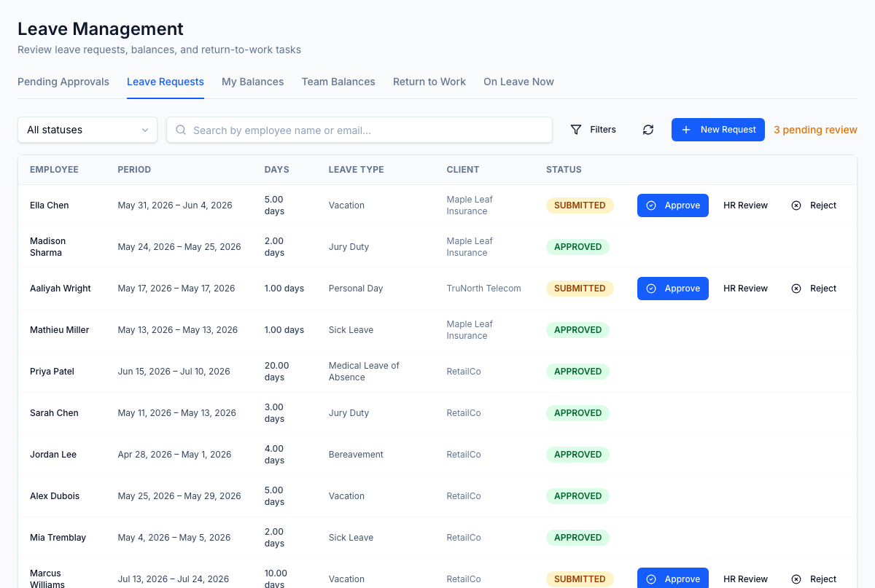Click the reject X icon in Ella Chen's row

[x=796, y=205]
